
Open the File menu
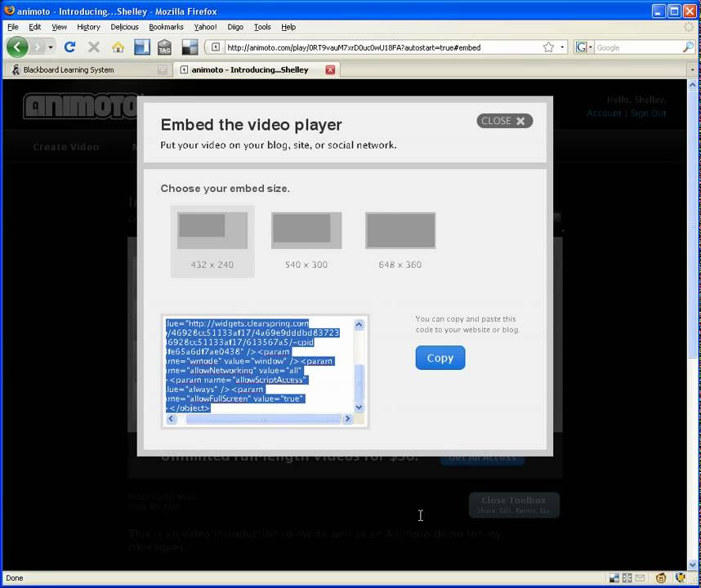[x=13, y=27]
